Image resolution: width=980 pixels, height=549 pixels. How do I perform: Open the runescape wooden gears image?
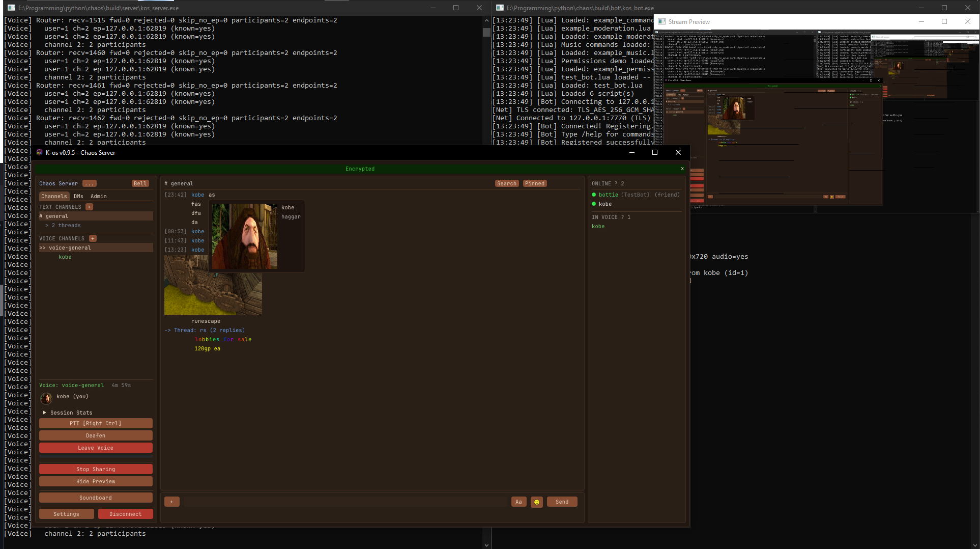pyautogui.click(x=213, y=285)
